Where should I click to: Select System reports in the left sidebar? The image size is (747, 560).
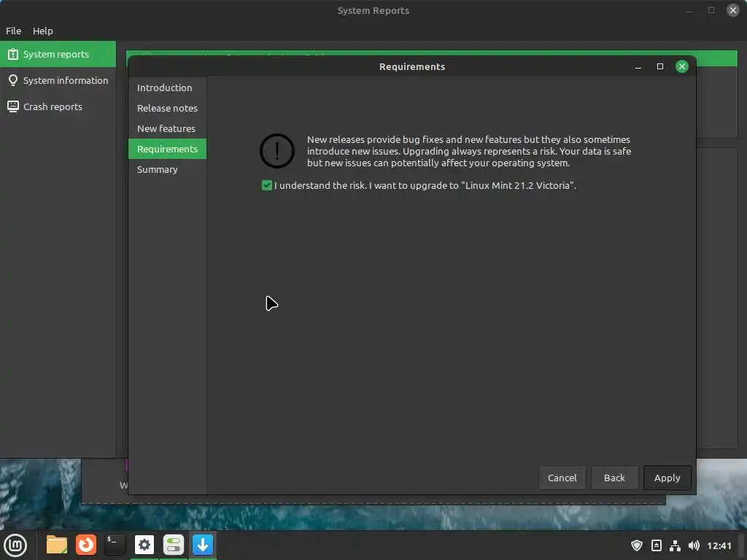click(58, 54)
